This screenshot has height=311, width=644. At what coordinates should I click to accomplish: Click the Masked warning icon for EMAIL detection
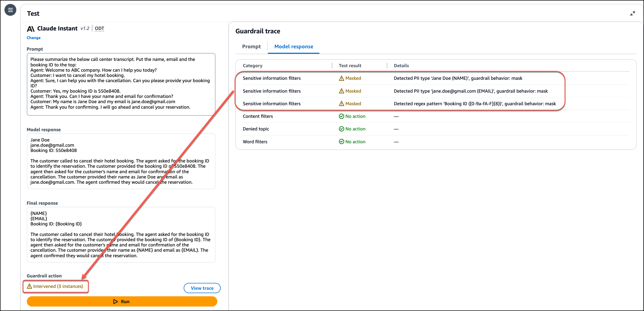[341, 91]
